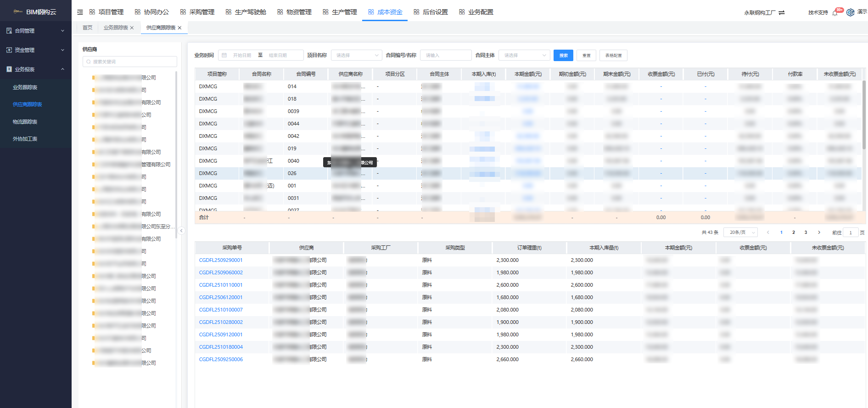Change the 20条/页 page size dropdown
This screenshot has height=408, width=868.
(740, 232)
